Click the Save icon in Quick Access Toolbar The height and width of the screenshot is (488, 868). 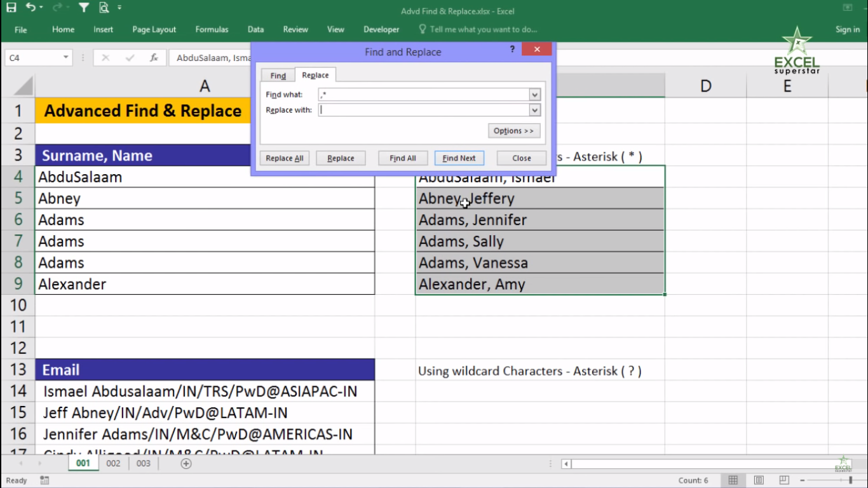[x=11, y=8]
